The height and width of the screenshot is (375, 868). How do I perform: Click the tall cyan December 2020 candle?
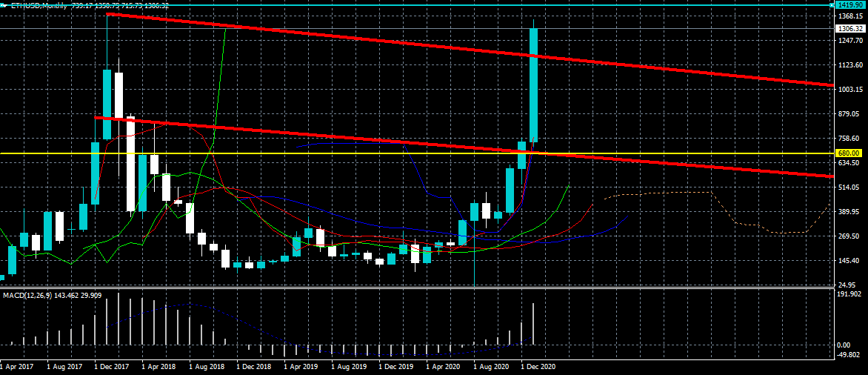pyautogui.click(x=534, y=84)
